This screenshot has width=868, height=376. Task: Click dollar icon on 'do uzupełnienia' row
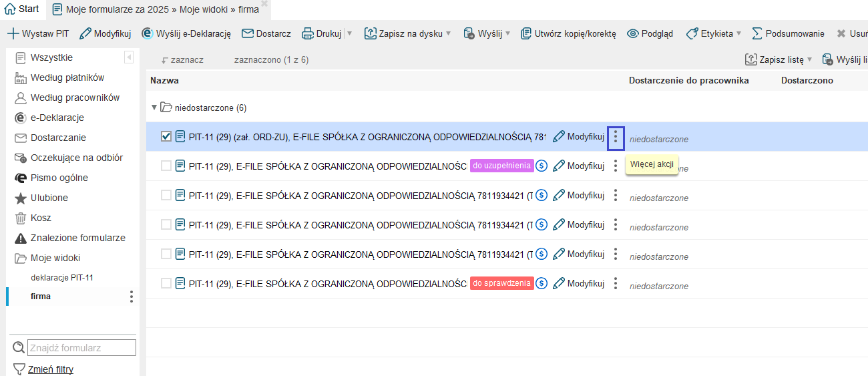tap(542, 166)
